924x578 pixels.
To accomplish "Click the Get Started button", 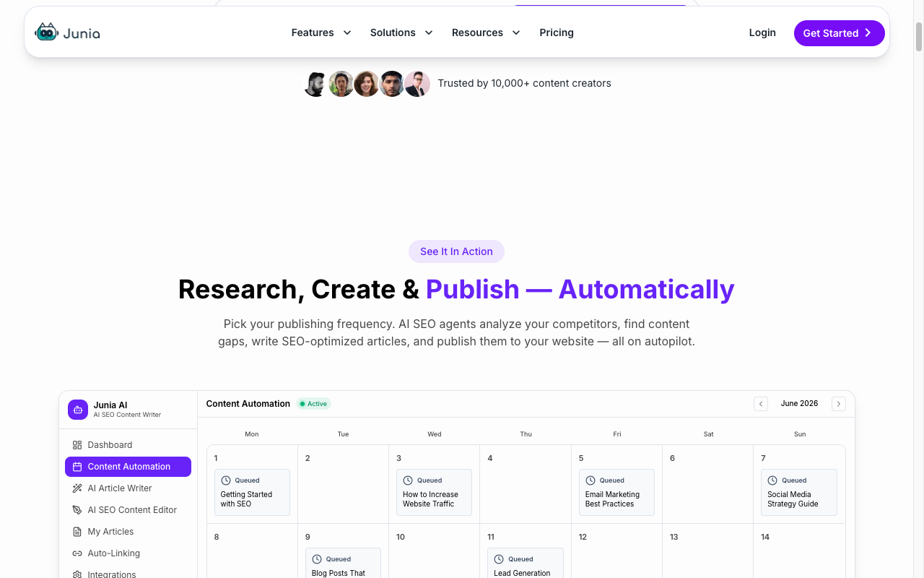I will tap(839, 33).
